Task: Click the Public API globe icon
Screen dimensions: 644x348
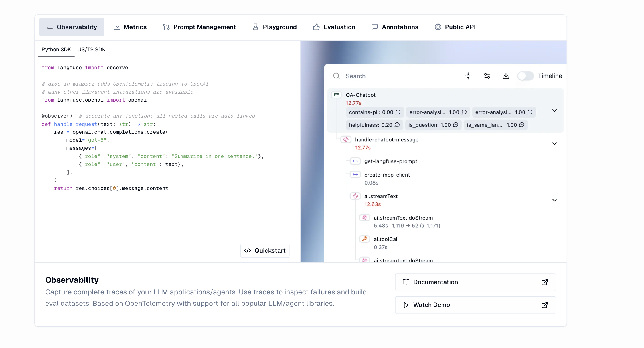Action: [x=438, y=27]
